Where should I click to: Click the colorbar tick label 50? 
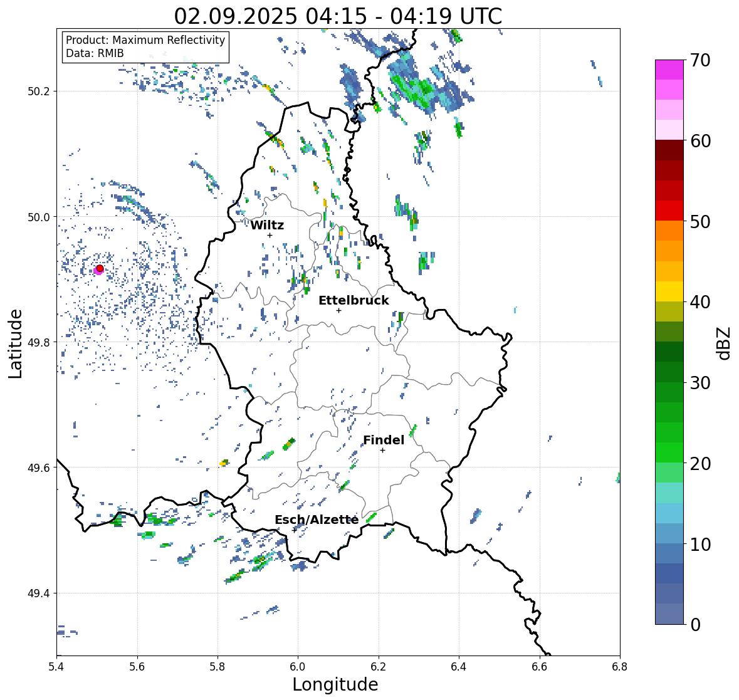(700, 221)
